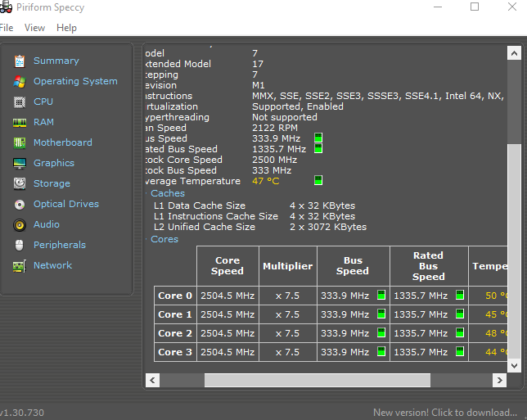The image size is (527, 420).
Task: Click the RAM memory stick icon
Action: [x=20, y=123]
